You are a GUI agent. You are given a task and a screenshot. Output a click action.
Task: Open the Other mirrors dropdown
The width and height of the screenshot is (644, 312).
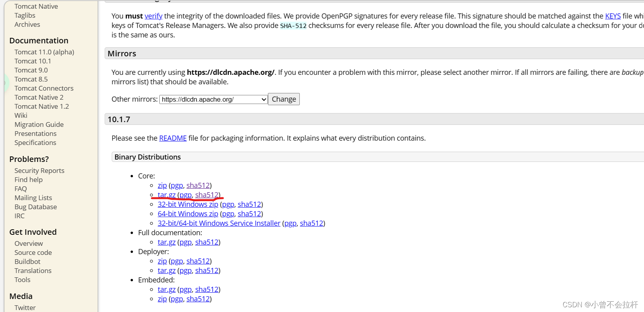tap(213, 99)
